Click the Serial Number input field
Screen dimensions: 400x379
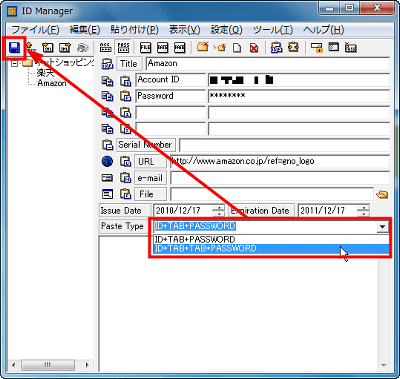(284, 145)
